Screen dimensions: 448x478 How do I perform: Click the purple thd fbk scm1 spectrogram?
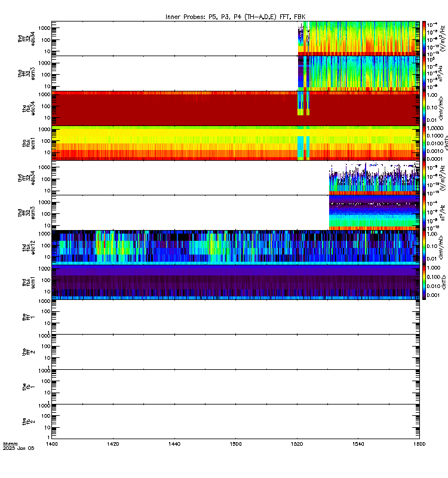[x=235, y=282]
